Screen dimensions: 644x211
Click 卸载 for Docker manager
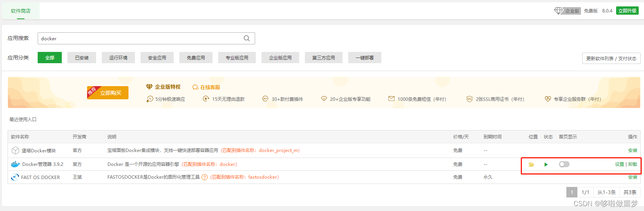633,164
